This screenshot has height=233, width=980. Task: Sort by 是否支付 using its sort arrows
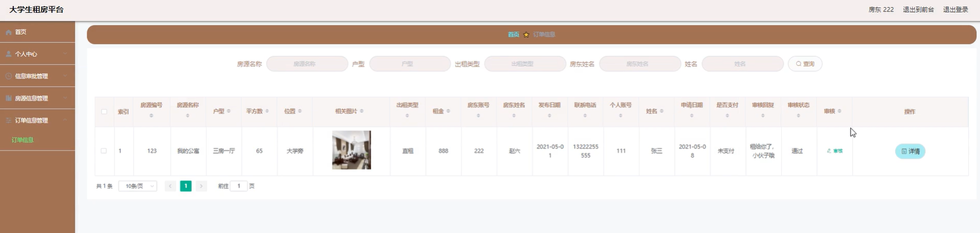point(727,116)
